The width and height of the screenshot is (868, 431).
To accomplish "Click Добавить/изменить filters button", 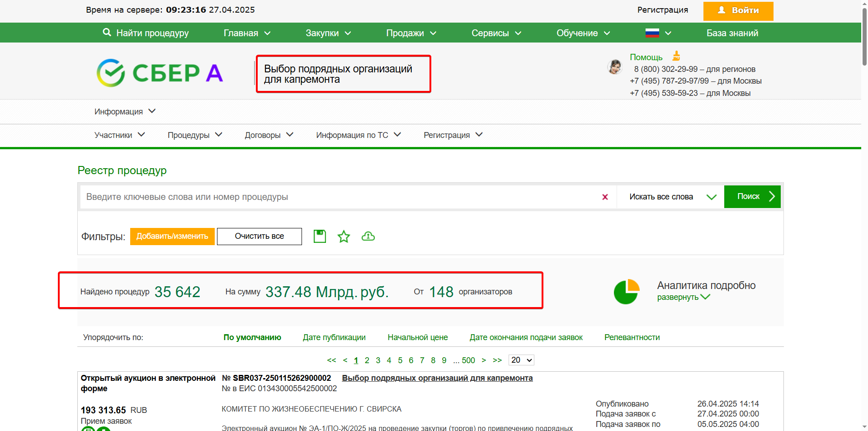I will 172,236.
